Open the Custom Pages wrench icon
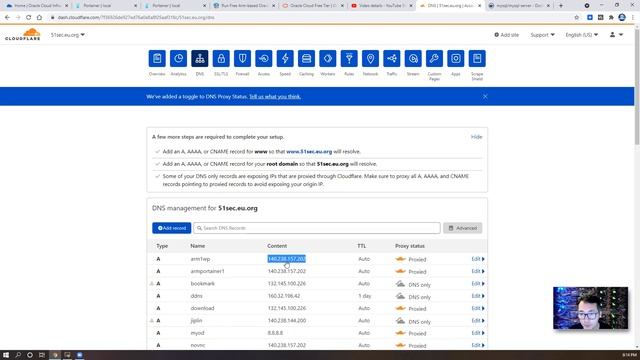 [x=434, y=59]
